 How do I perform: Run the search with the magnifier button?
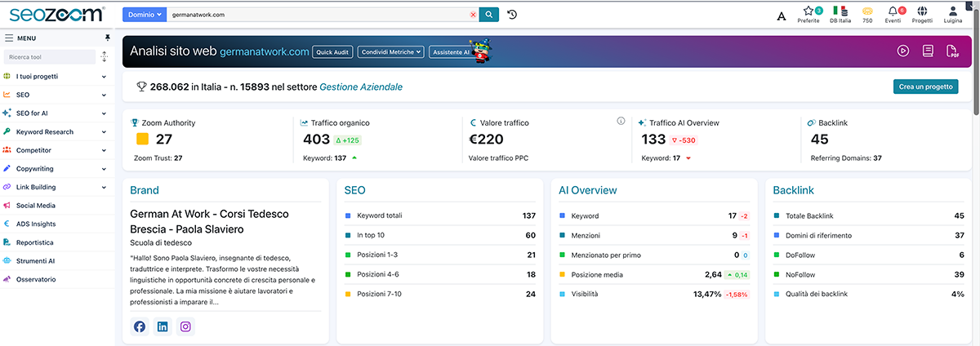point(489,15)
